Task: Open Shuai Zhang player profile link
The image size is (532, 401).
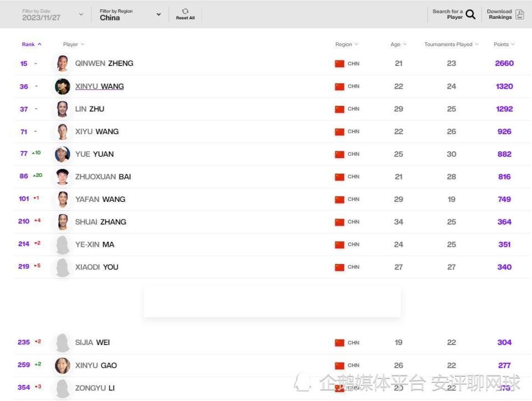Action: (100, 222)
